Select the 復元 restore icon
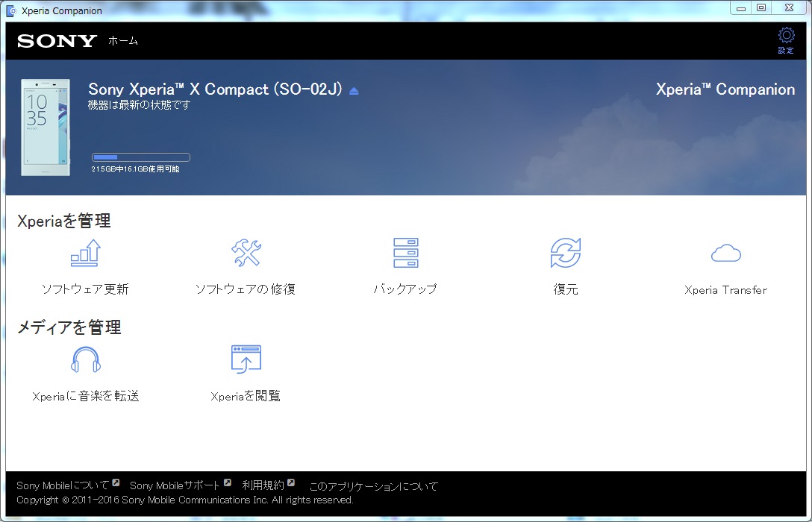Image resolution: width=812 pixels, height=522 pixels. (x=566, y=253)
